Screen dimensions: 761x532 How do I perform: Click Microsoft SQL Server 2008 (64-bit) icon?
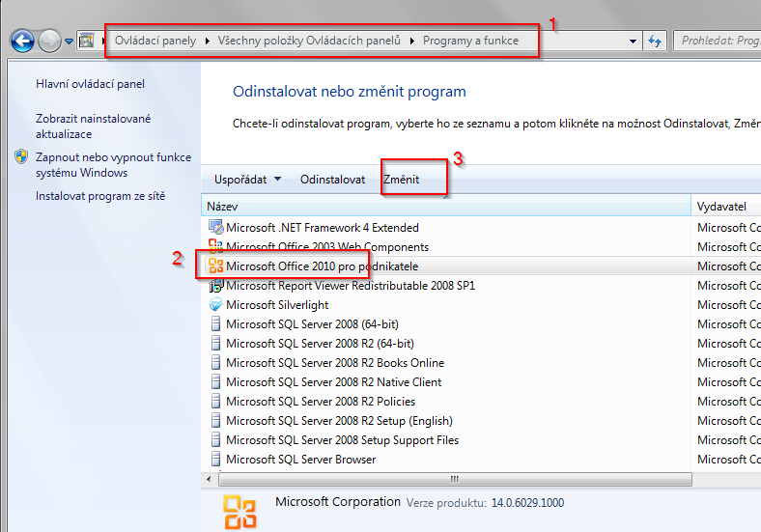216,323
